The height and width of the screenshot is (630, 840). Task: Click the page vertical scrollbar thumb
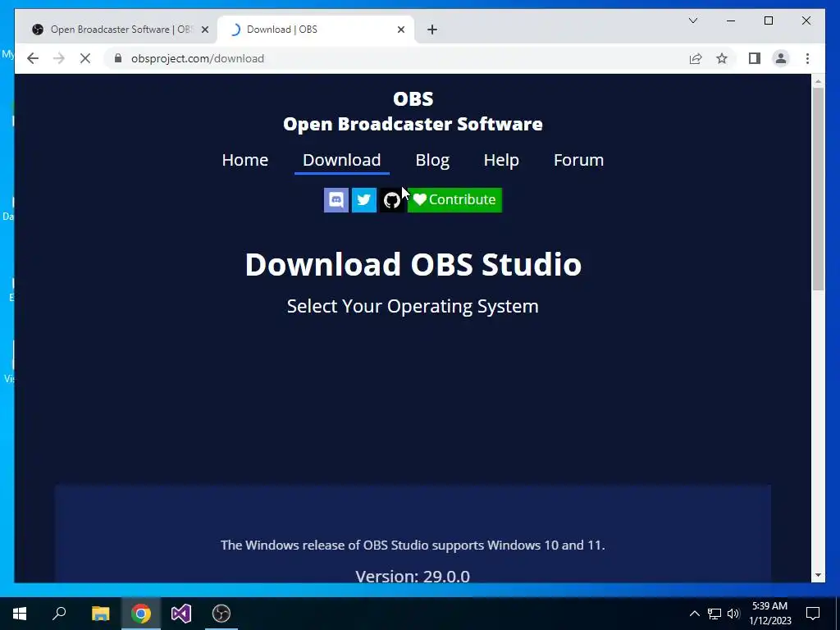click(x=818, y=189)
